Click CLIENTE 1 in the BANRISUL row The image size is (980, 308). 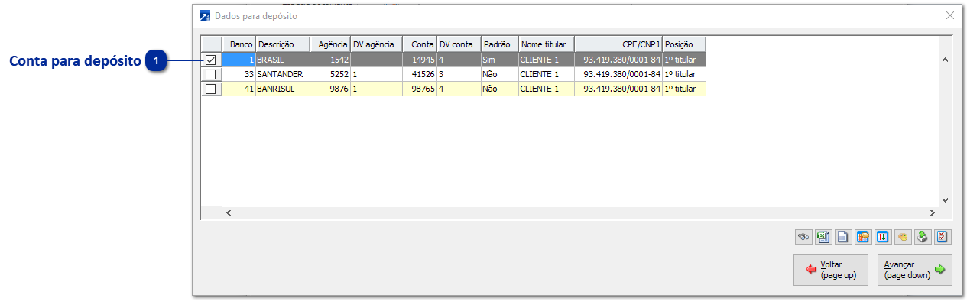pyautogui.click(x=547, y=89)
